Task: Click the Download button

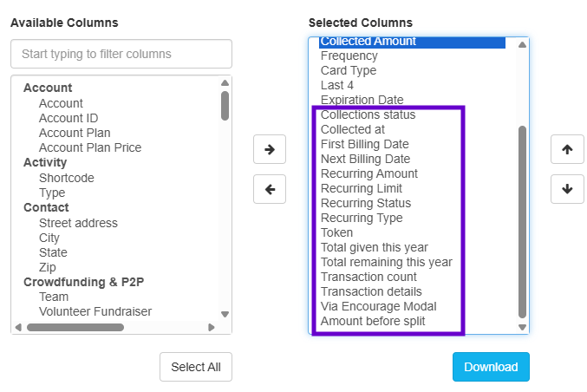Action: pos(491,367)
